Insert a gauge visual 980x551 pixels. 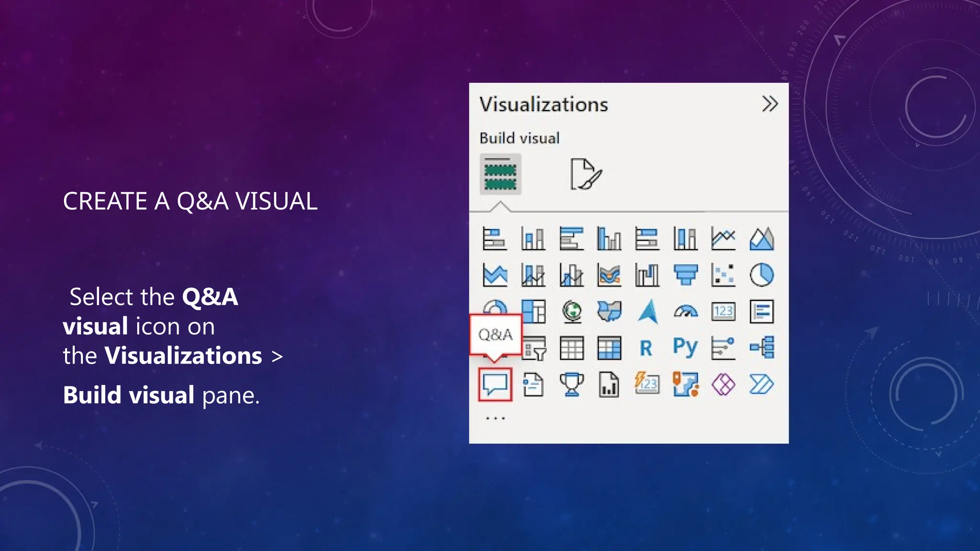click(x=685, y=311)
